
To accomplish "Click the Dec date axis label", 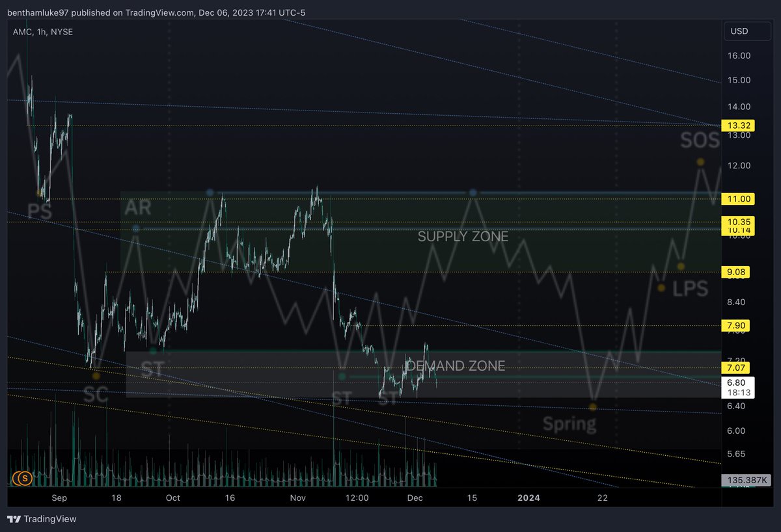I will 415,498.
